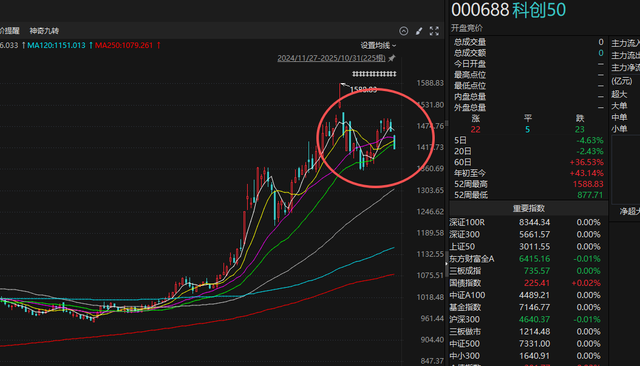Viewport: 640px width, 366px height.
Task: Open the 深证300 index row
Action: pyautogui.click(x=528, y=235)
